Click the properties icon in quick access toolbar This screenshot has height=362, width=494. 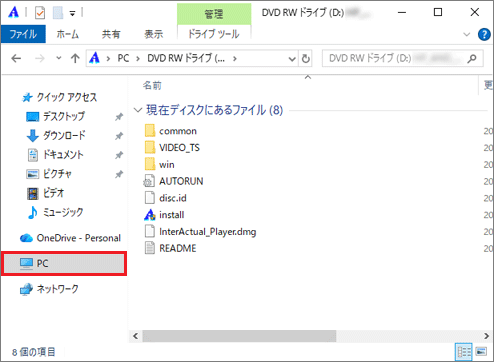[x=40, y=13]
